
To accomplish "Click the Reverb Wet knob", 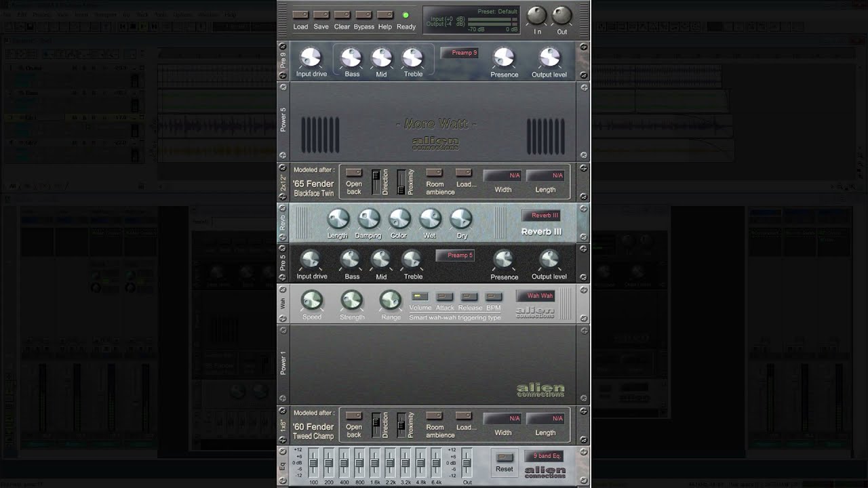I will pos(430,219).
